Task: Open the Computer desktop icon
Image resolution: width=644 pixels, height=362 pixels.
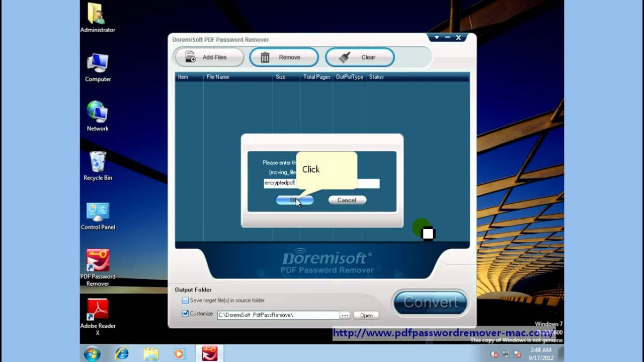Action: coord(98,67)
